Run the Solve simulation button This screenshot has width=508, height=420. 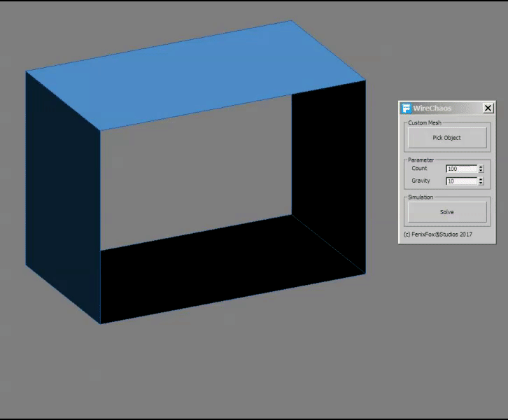(447, 212)
